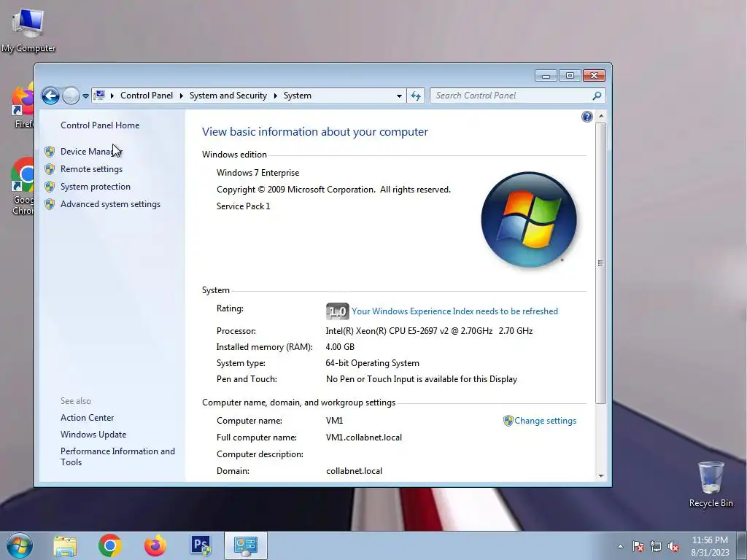Select System breadcrumb item
747x560 pixels.
tap(298, 96)
